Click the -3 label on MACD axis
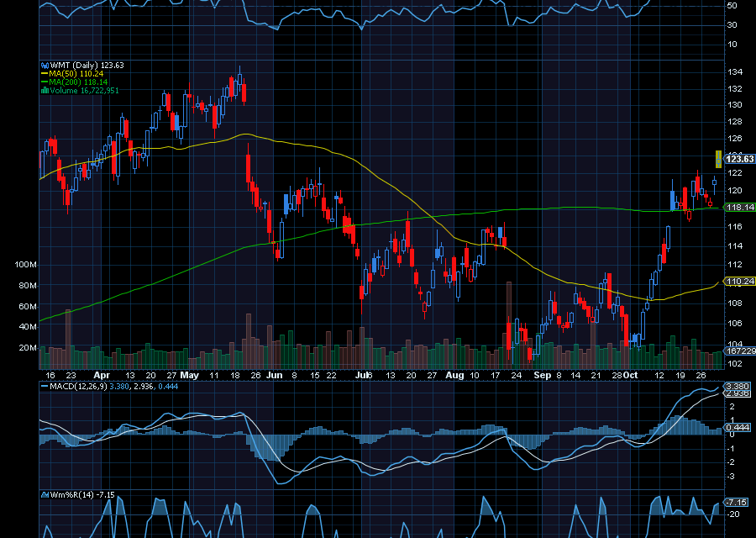The width and height of the screenshot is (756, 538). tap(731, 477)
